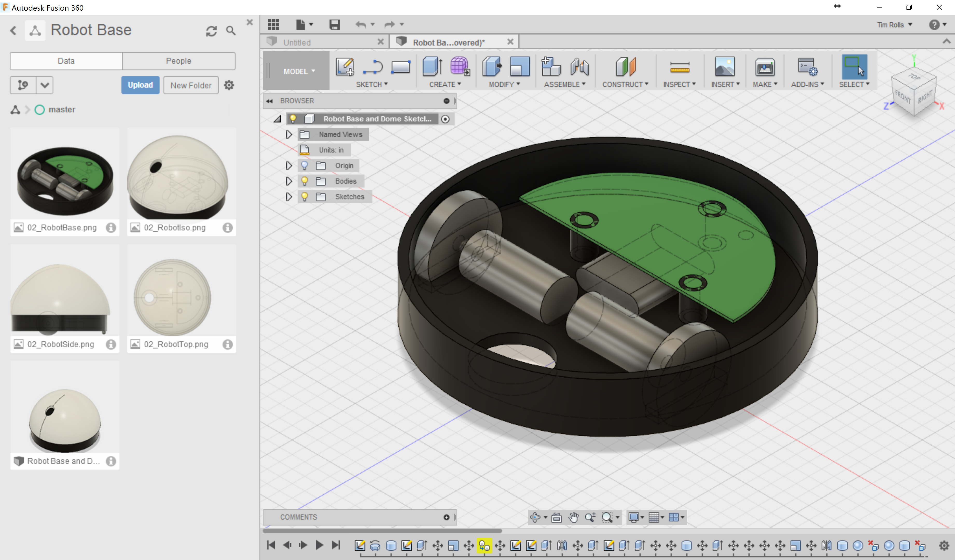955x560 pixels.
Task: Activate the Select tool icon
Action: click(854, 67)
